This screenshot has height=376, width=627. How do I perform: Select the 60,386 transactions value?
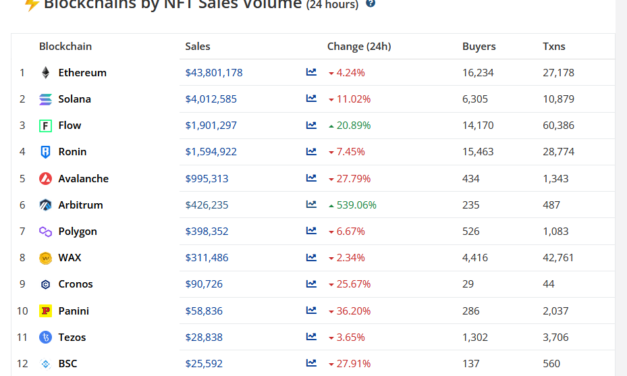558,125
